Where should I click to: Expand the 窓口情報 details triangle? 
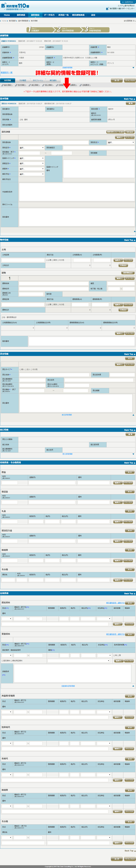133,454
